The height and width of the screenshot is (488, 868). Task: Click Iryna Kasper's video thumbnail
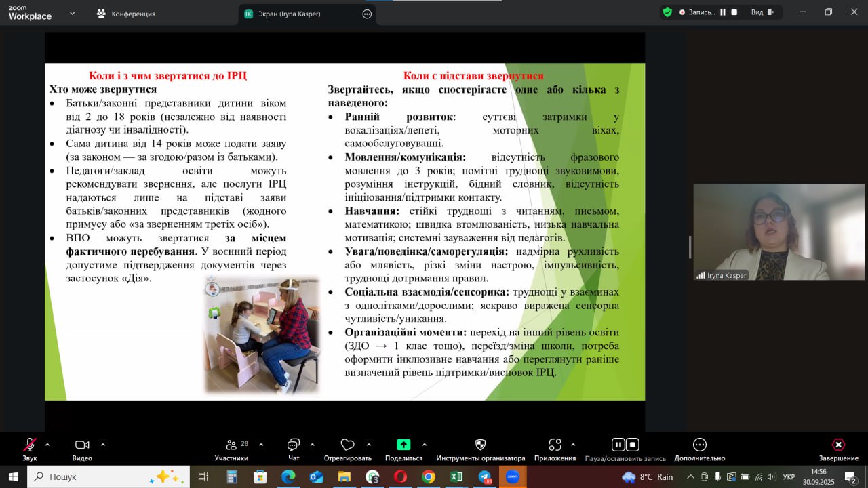point(778,232)
